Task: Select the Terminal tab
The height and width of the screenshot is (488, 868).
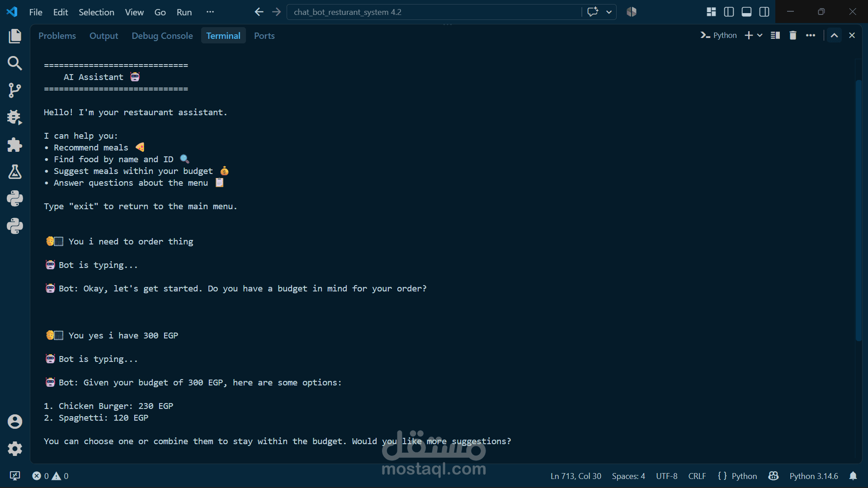Action: pyautogui.click(x=223, y=36)
